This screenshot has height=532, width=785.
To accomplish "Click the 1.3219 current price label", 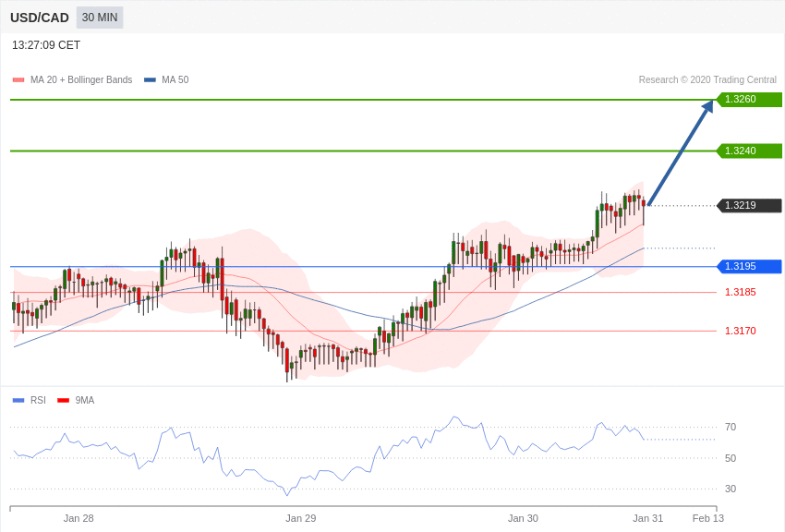I will pos(750,205).
